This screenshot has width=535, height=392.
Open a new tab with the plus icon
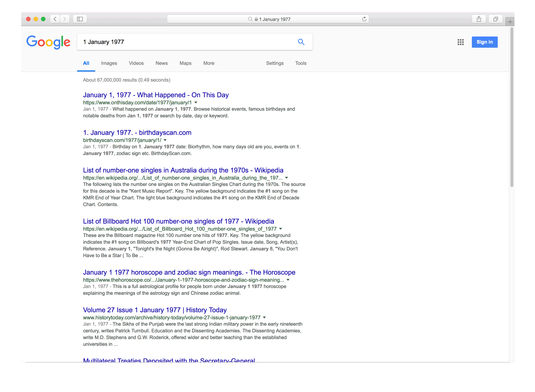510,22
